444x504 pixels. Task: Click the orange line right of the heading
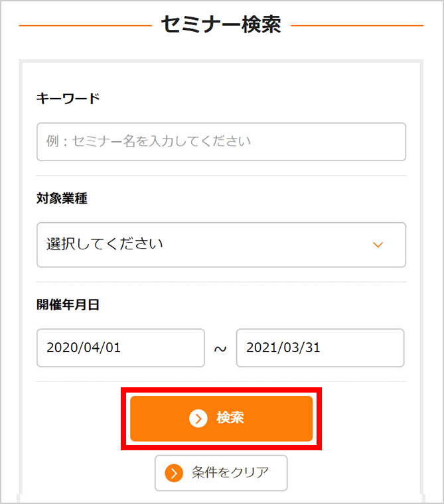coord(357,26)
